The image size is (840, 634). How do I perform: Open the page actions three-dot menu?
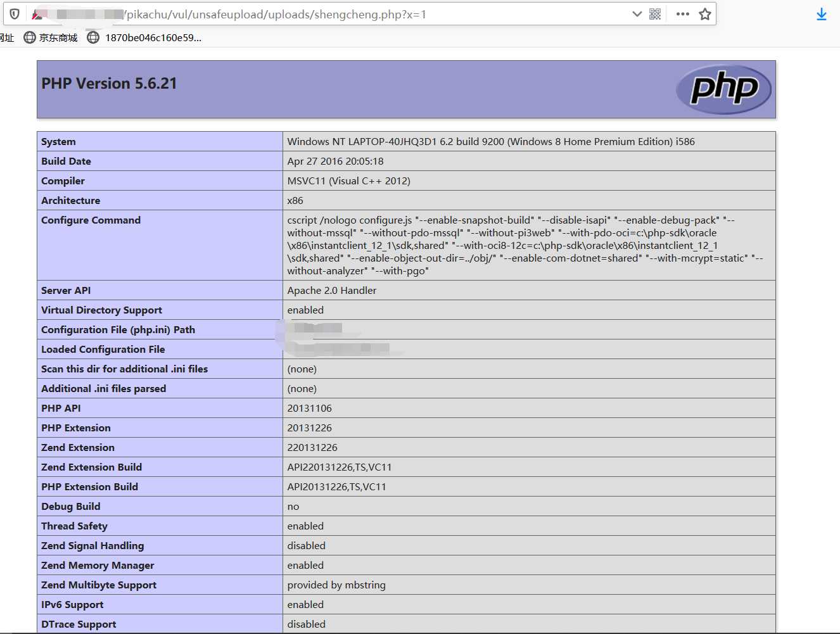(683, 14)
